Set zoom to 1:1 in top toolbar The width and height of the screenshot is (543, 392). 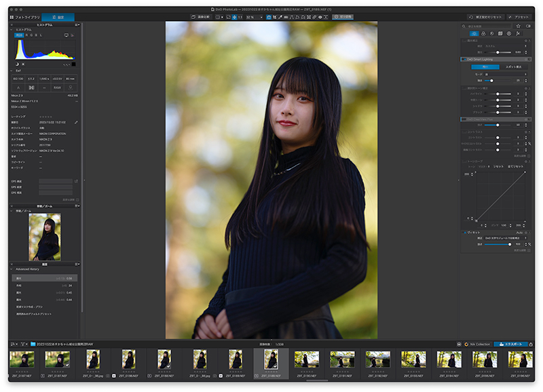click(x=240, y=17)
